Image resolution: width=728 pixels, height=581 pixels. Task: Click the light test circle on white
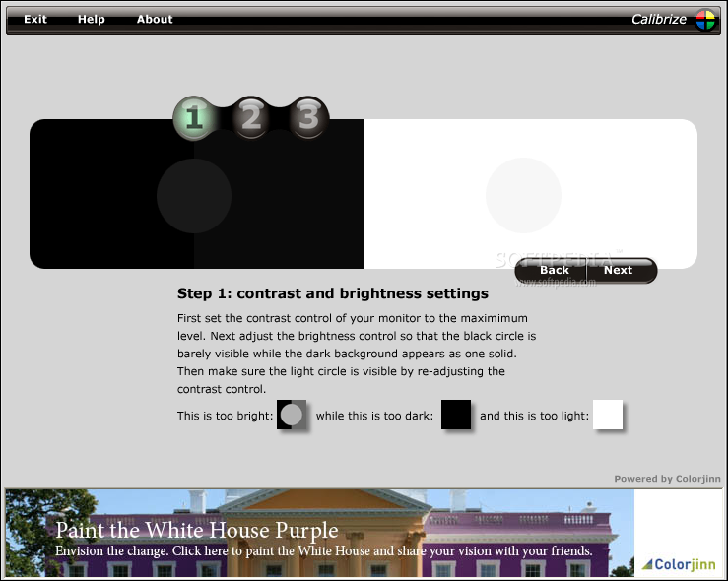pos(523,195)
